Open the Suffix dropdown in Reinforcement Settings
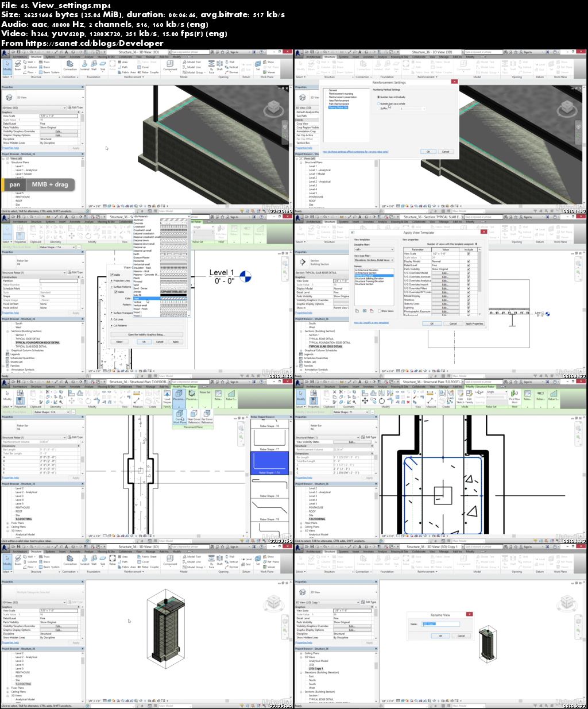The width and height of the screenshot is (588, 709). point(412,109)
